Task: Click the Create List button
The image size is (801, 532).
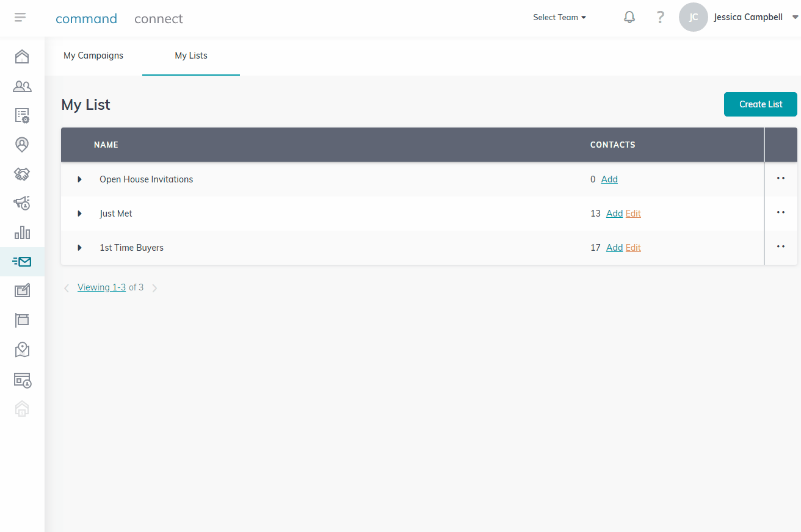Action: [x=761, y=104]
